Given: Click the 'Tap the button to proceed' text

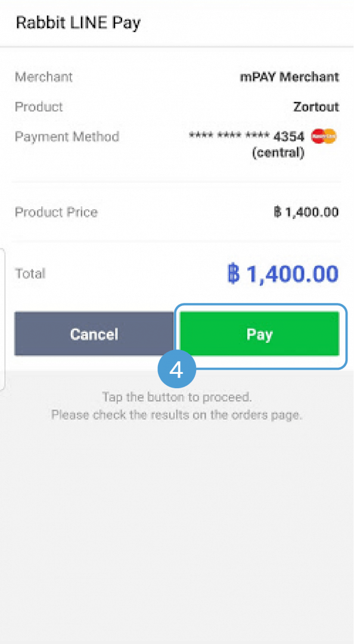Looking at the screenshot, I should [x=176, y=397].
